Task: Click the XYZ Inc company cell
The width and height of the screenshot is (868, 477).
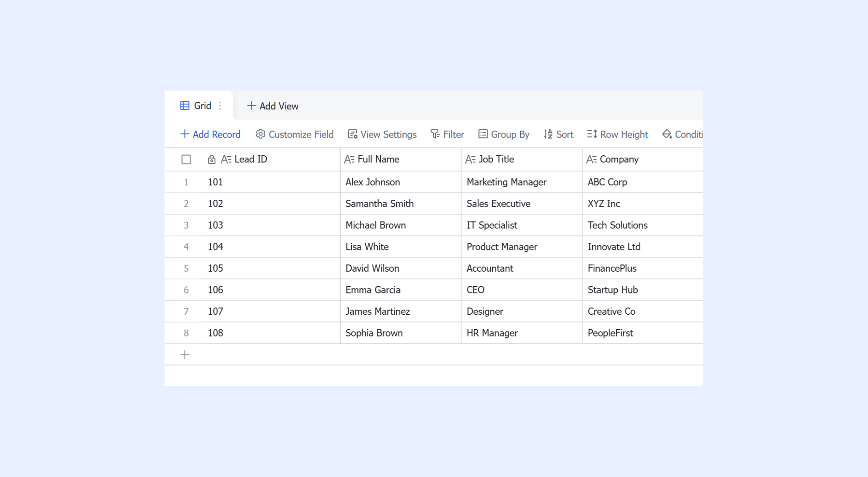Action: 643,204
